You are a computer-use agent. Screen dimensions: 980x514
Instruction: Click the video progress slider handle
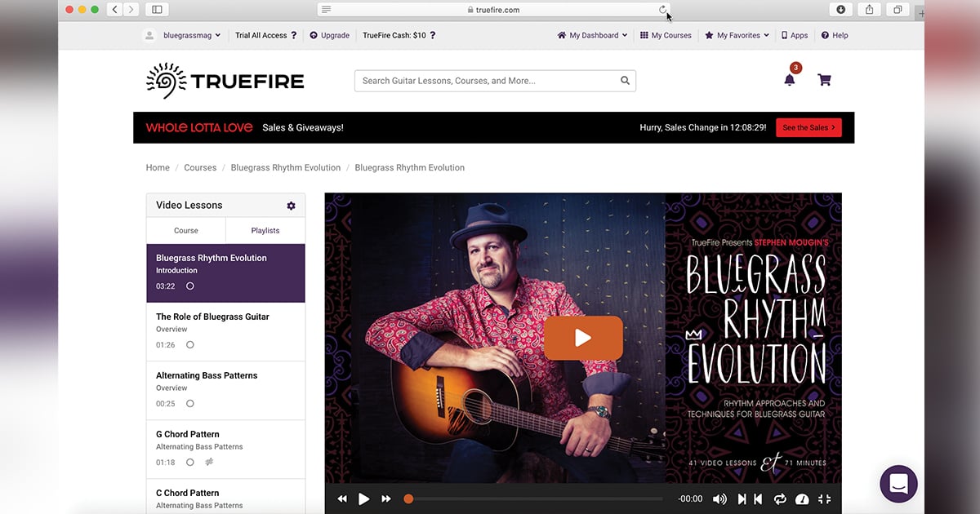point(408,498)
